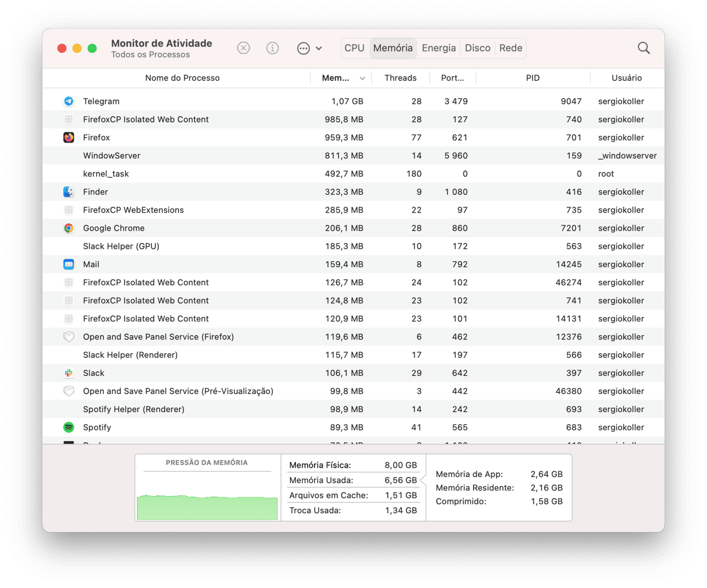Click Firefox memory value 959,3 MB

(x=344, y=138)
